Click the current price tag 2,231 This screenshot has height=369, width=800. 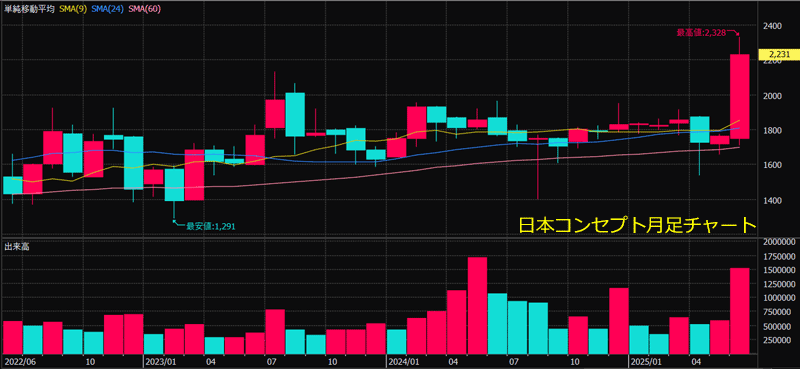pos(778,54)
